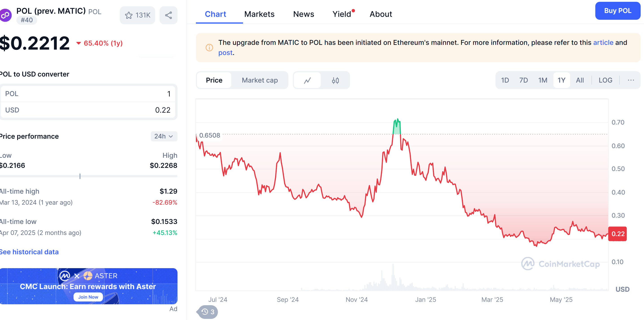Expand the 24h price performance dropdown
The height and width of the screenshot is (320, 644).
coord(164,136)
